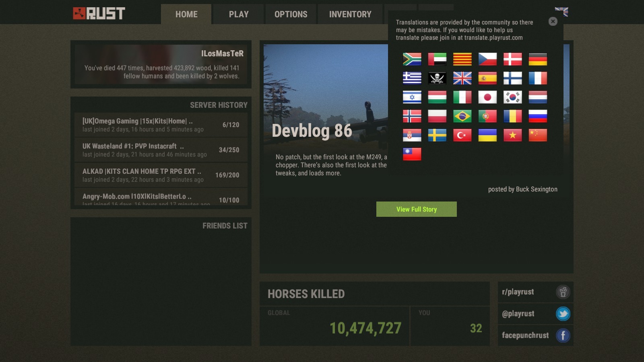Select the French flag language
Viewport: 644px width, 362px height.
point(538,78)
